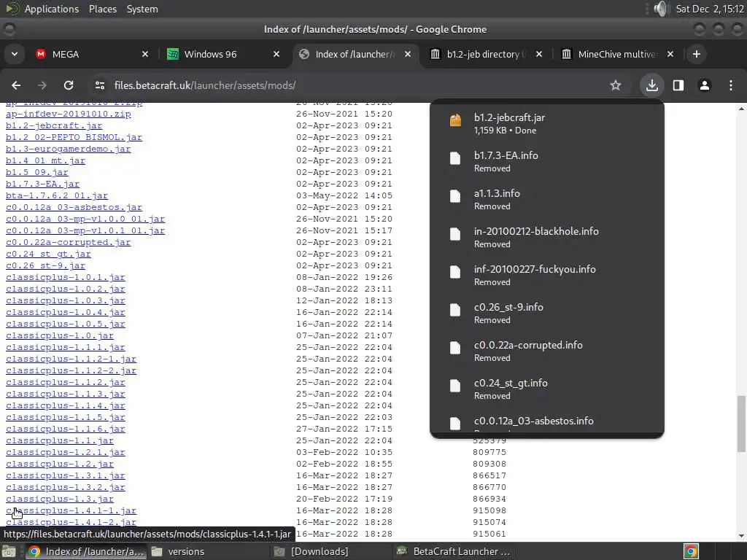Open the b1.2-jebcraft.jar link
Image resolution: width=747 pixels, height=560 pixels.
pos(54,125)
